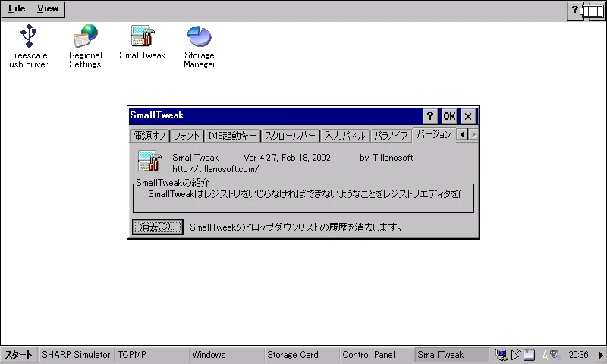Click the network tray icon in taskbar
The width and height of the screenshot is (607, 364).
coord(502,354)
